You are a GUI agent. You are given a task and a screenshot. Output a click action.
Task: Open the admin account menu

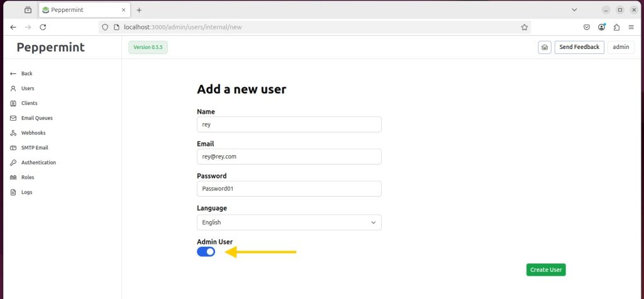click(x=621, y=47)
